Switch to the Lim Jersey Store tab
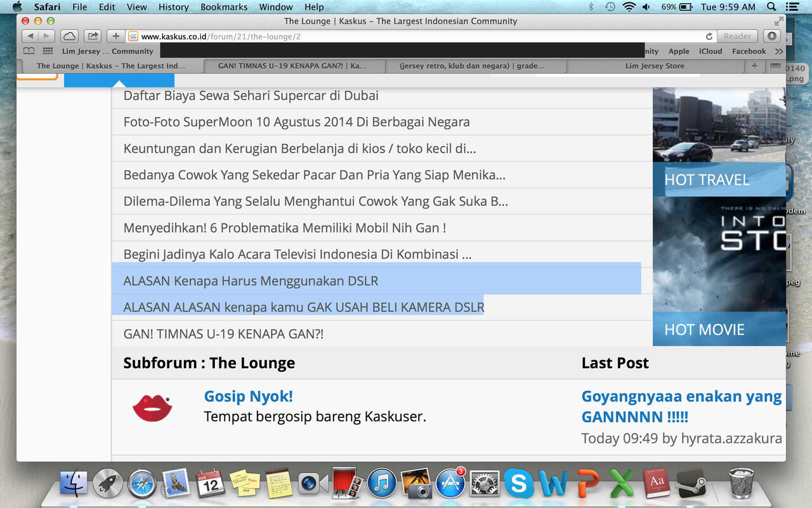This screenshot has height=508, width=812. [655, 66]
